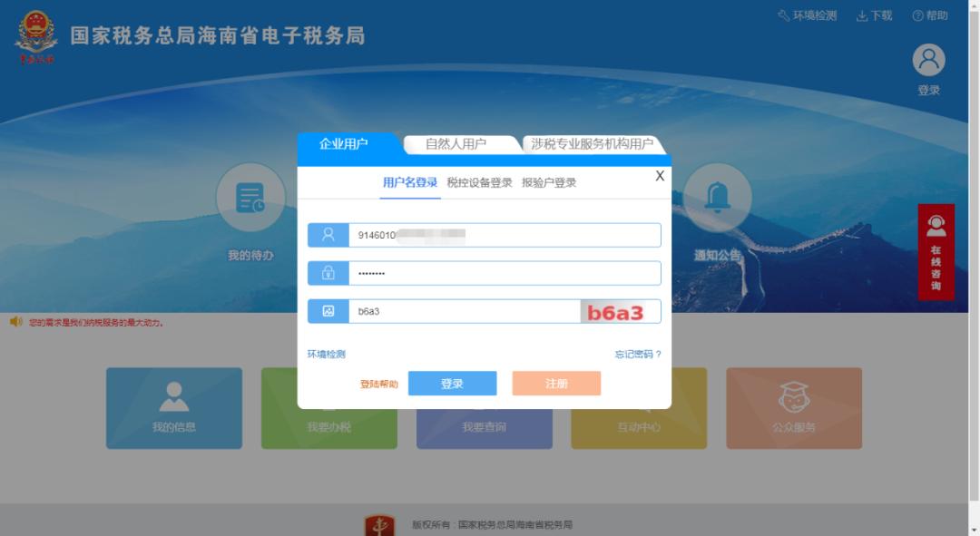Close the login dialog with X
Screen dimensions: 980x536
660,176
